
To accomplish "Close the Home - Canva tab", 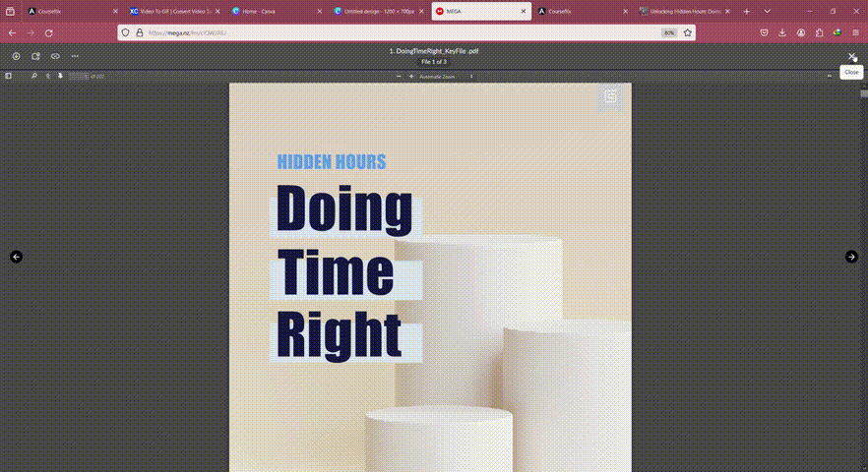I will pyautogui.click(x=320, y=11).
